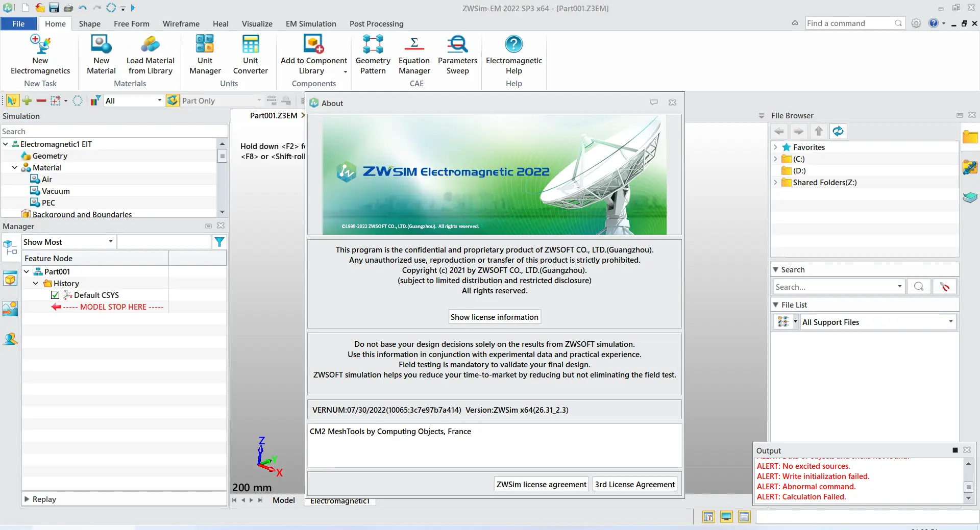980x530 pixels.
Task: Expand Shared Folders(Z:)
Action: click(775, 182)
